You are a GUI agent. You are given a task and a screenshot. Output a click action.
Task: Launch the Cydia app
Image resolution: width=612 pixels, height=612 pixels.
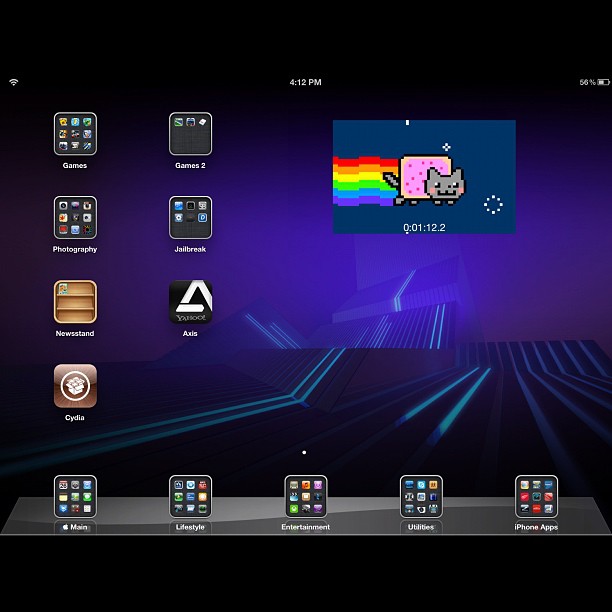75,386
